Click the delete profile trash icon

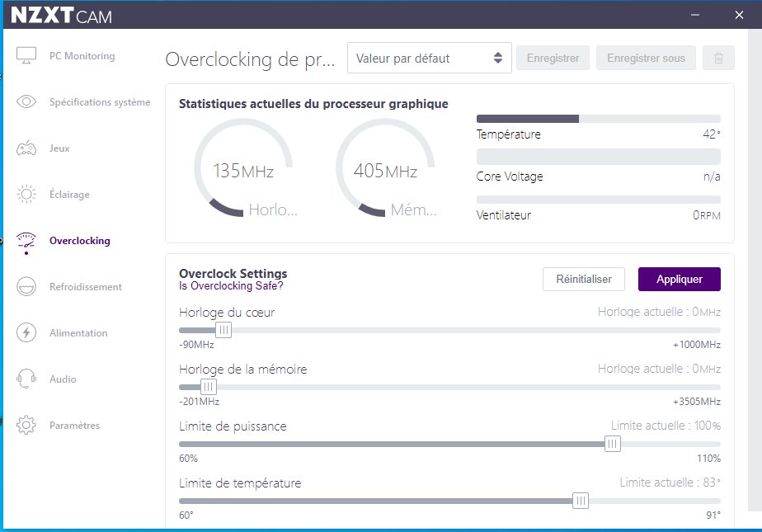718,58
